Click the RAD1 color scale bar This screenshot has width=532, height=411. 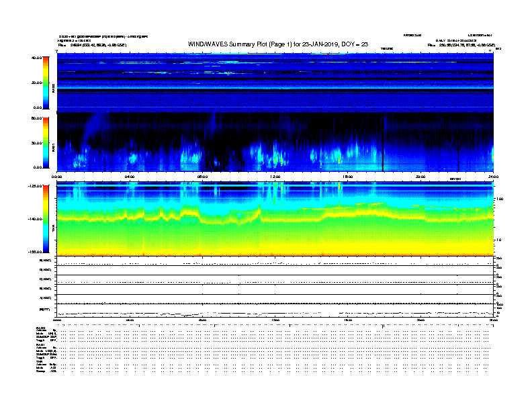tap(45, 142)
